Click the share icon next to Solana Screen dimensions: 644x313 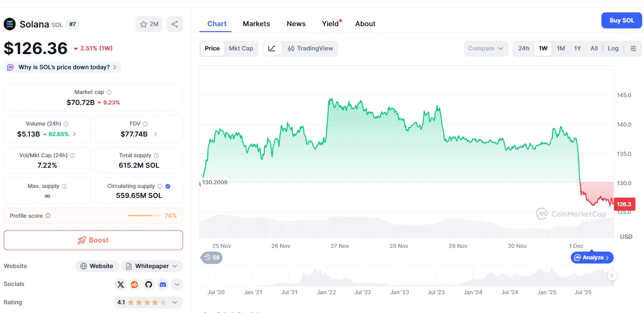[174, 24]
